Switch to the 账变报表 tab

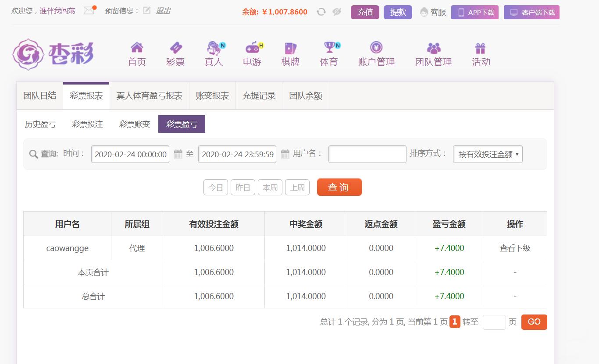coord(212,96)
